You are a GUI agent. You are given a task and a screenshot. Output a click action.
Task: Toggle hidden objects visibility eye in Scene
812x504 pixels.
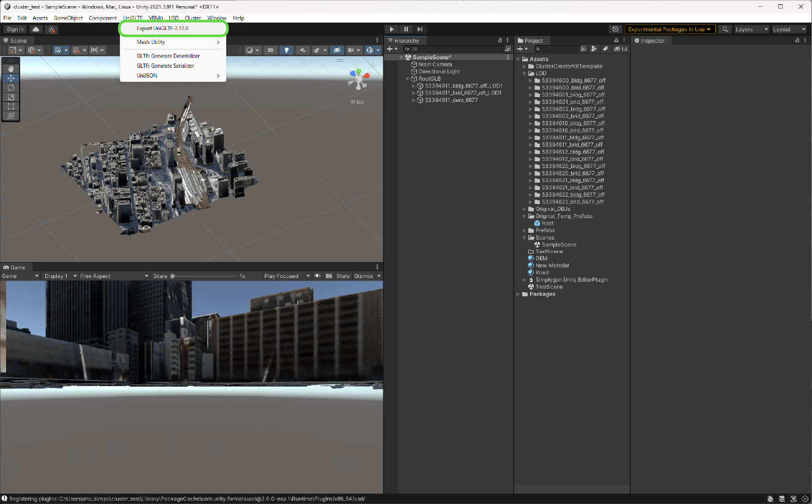(337, 50)
